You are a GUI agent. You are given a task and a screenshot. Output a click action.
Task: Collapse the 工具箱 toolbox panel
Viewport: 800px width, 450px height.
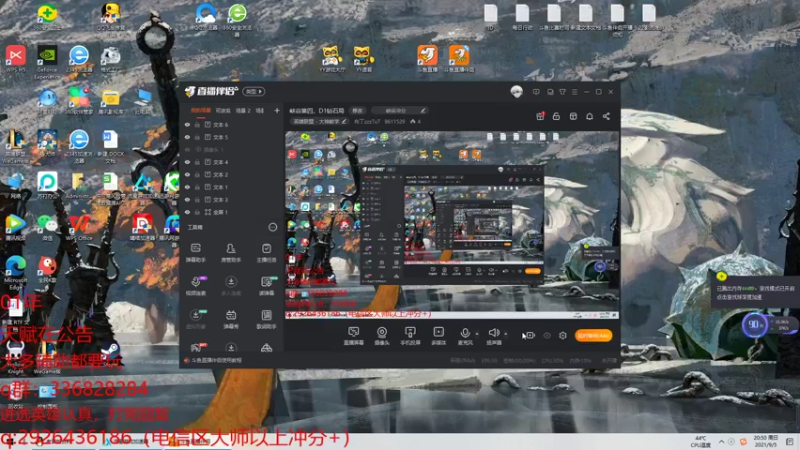point(272,227)
